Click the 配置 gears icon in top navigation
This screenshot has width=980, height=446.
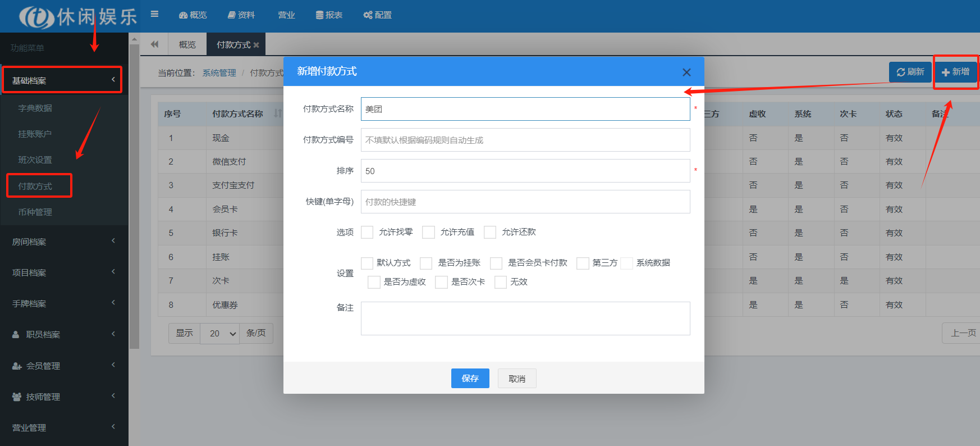point(368,15)
